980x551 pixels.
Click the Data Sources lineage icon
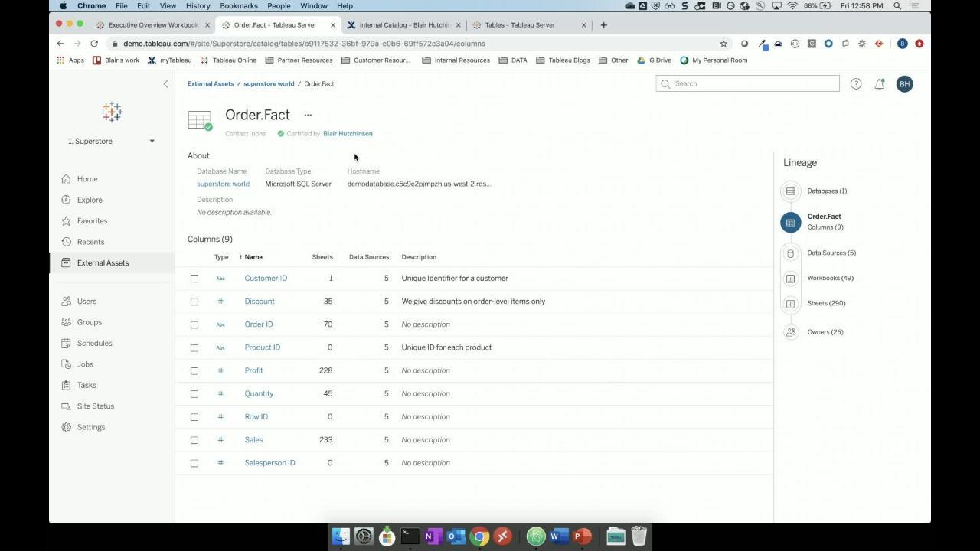pyautogui.click(x=791, y=253)
